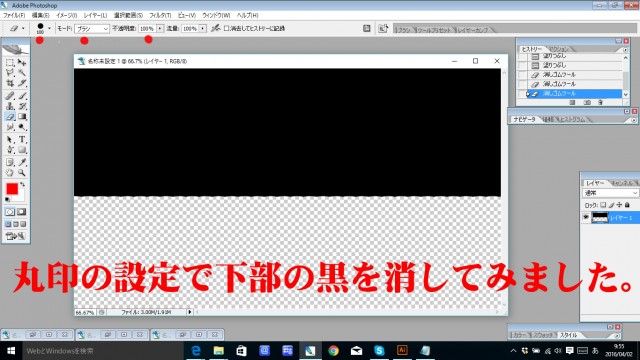This screenshot has width=640, height=360.
Task: Open the brush preset picker arrow
Action: 49,29
